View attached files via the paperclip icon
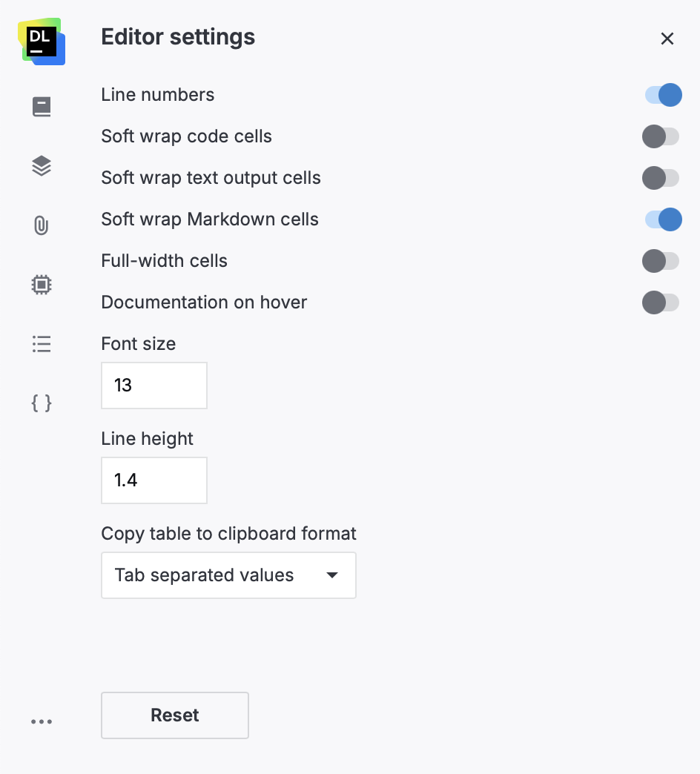The width and height of the screenshot is (700, 774). [41, 225]
